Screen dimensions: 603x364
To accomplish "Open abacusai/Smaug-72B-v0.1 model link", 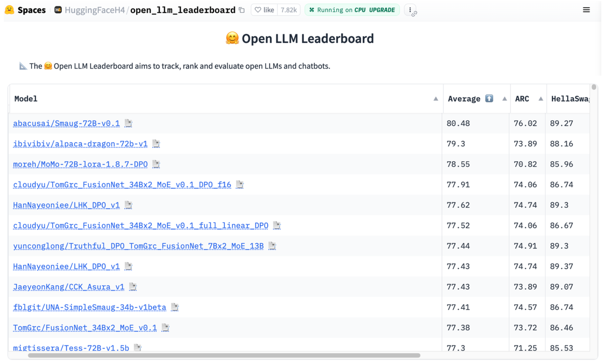I will tap(66, 123).
